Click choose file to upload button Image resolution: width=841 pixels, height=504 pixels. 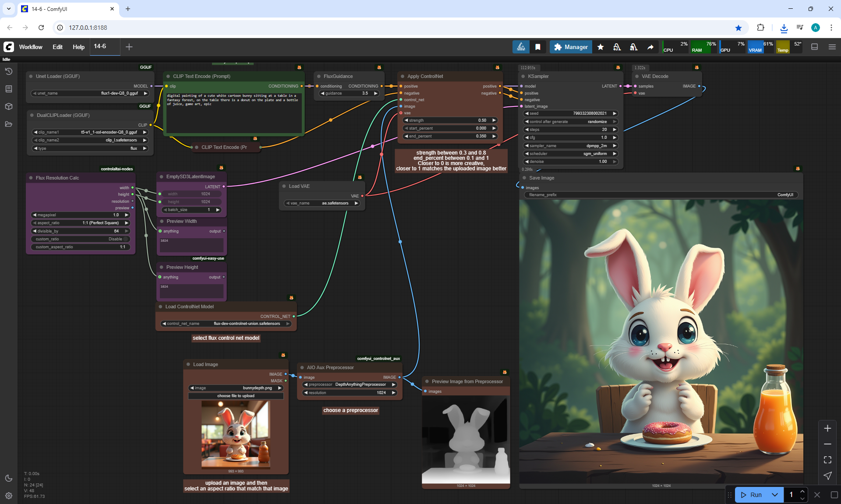click(x=236, y=396)
